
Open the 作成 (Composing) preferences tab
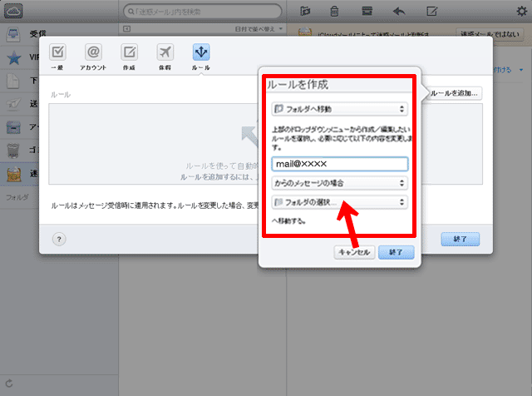pyautogui.click(x=129, y=55)
